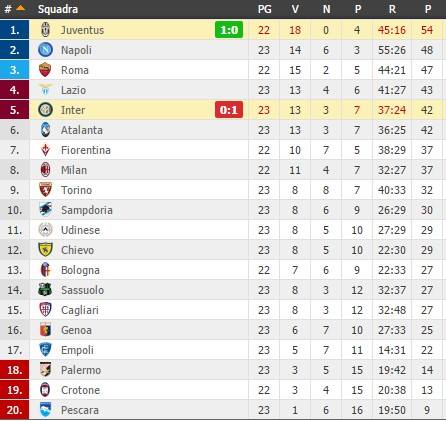The width and height of the screenshot is (446, 421).
Task: Click the Chievo yellow crest icon
Action: coord(45,250)
